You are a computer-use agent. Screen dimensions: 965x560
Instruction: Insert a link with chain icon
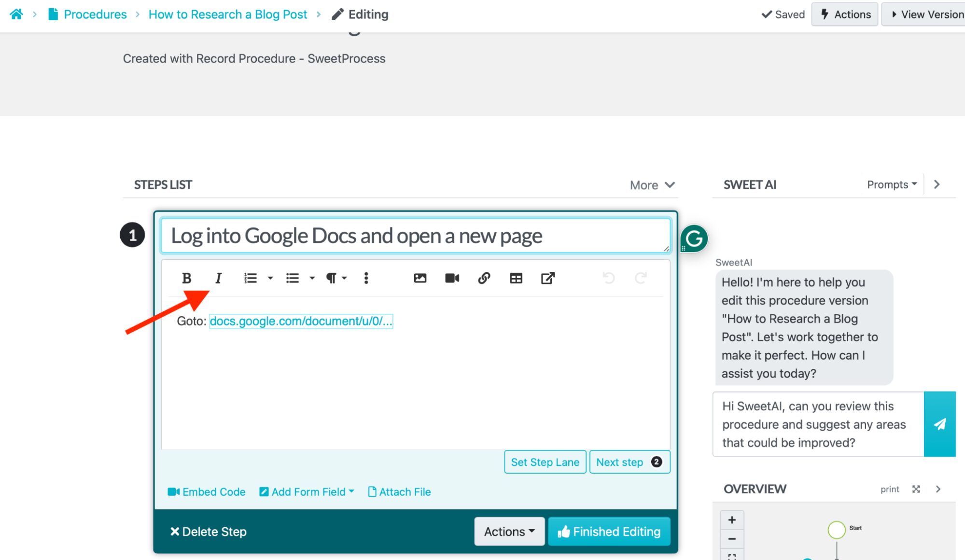click(x=484, y=278)
